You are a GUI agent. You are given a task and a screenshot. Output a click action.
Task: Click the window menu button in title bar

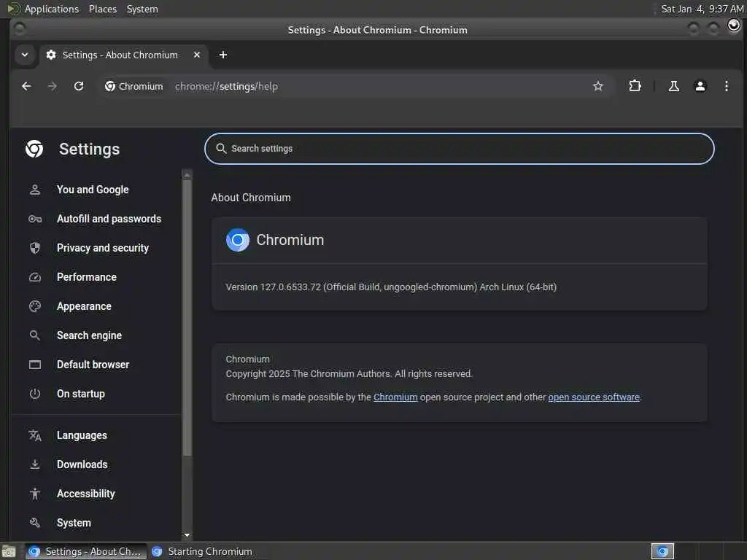tap(20, 29)
